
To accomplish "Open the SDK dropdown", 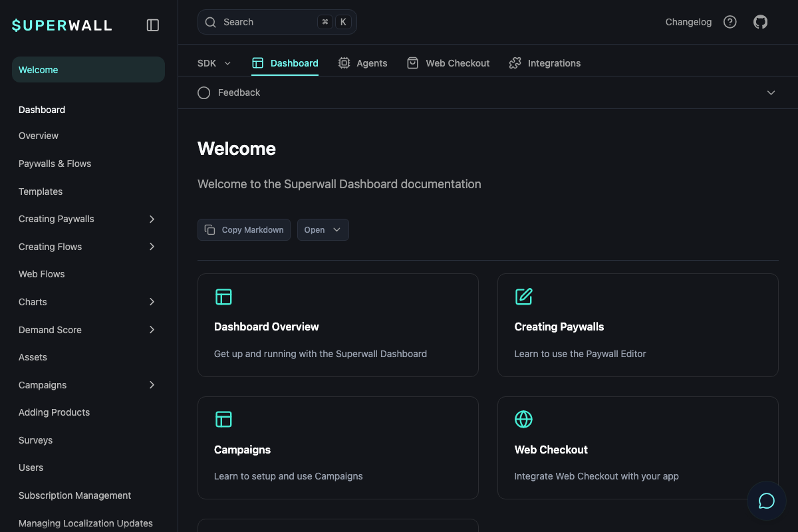I will pos(214,63).
